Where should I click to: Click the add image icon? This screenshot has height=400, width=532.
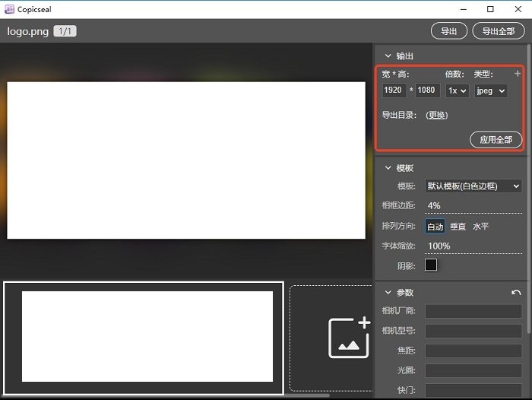pos(350,337)
